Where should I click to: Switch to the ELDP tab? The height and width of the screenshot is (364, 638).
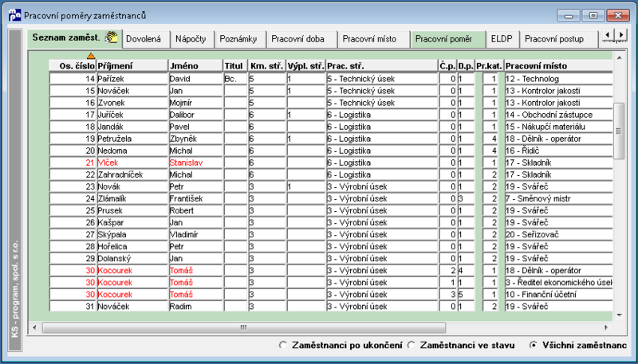(x=502, y=39)
